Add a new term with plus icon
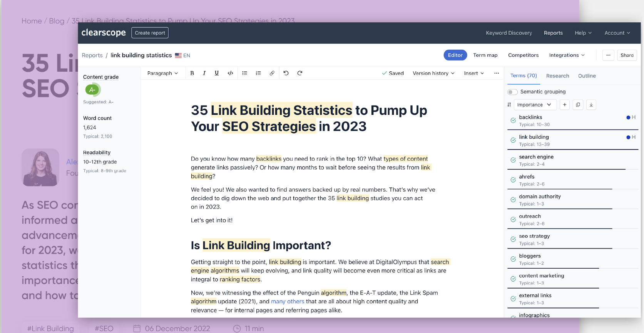Screen dimensions: 644x333 pos(565,105)
